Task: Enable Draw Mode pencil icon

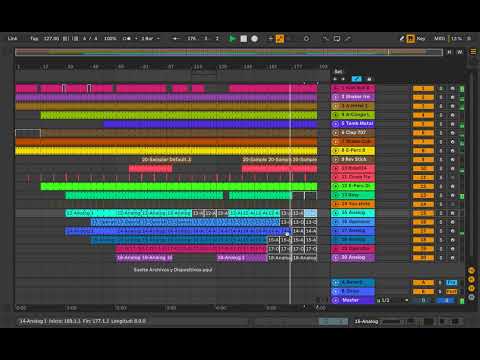Action: tap(402, 39)
